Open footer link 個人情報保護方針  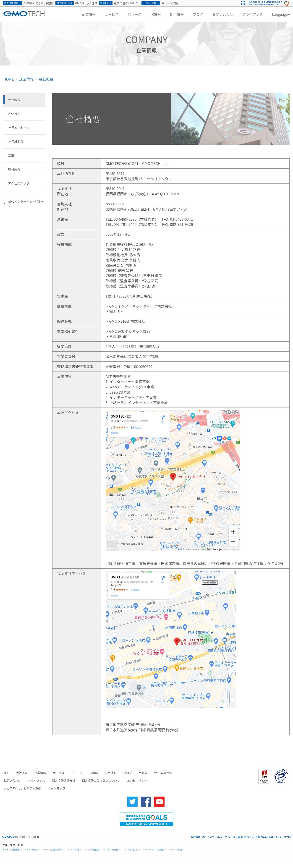[63, 781]
